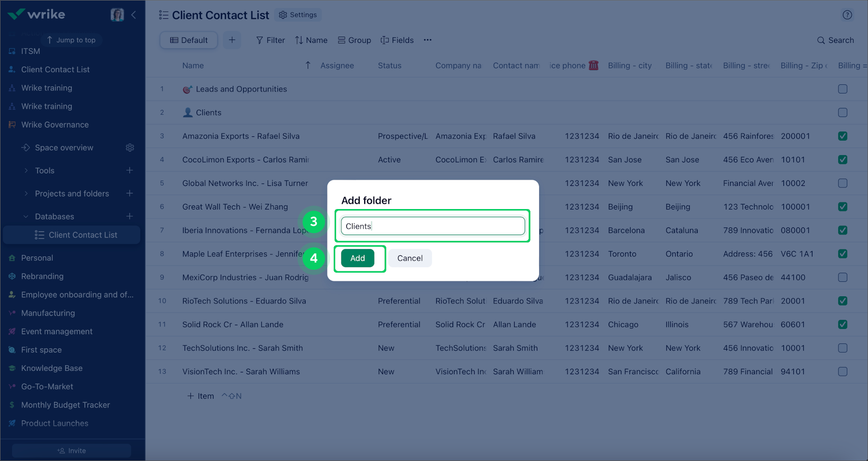Click the Wrike logo in the sidebar
Viewport: 868px width, 461px height.
click(36, 14)
